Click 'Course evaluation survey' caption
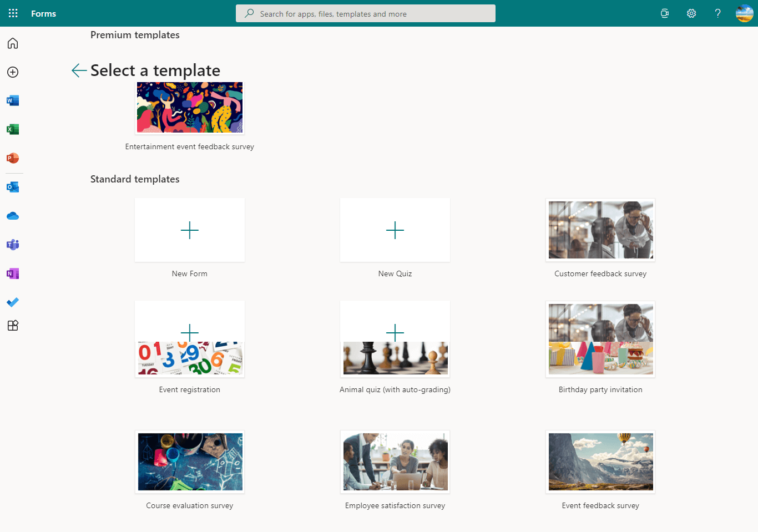The height and width of the screenshot is (532, 758). tap(190, 505)
